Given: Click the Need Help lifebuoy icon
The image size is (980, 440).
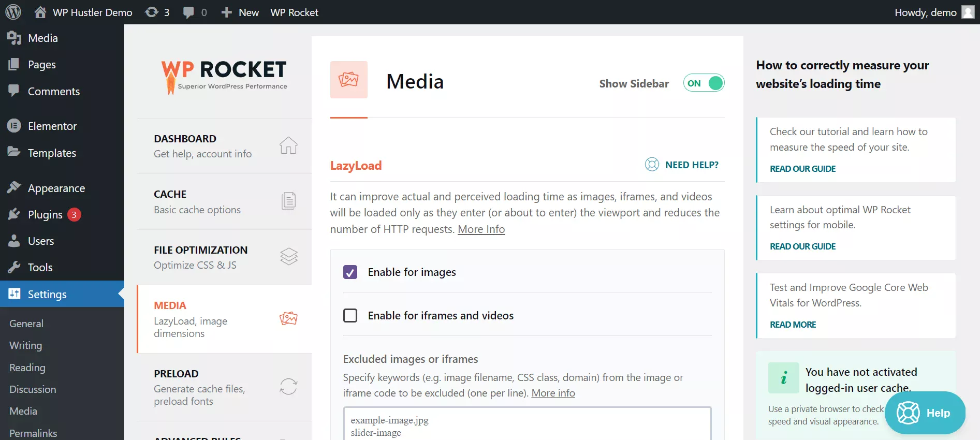Looking at the screenshot, I should tap(652, 165).
